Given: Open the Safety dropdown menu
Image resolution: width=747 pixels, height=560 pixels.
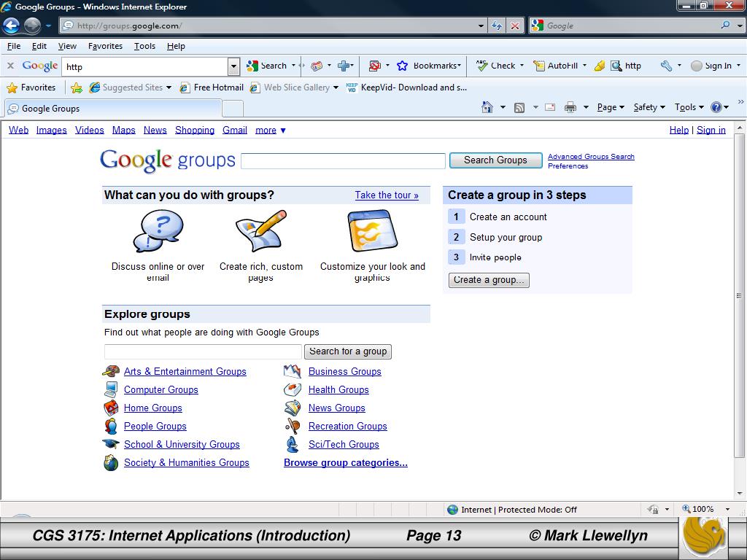Looking at the screenshot, I should click(x=649, y=108).
